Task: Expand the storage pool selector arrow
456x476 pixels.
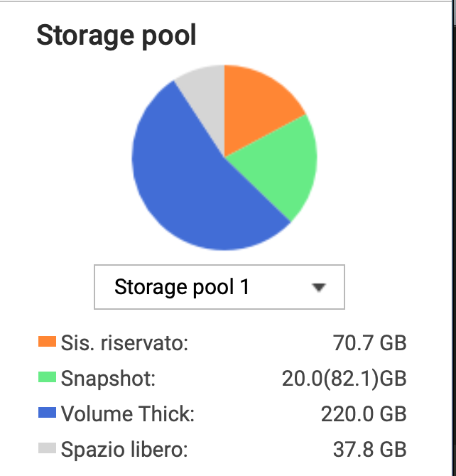Action: (x=319, y=287)
